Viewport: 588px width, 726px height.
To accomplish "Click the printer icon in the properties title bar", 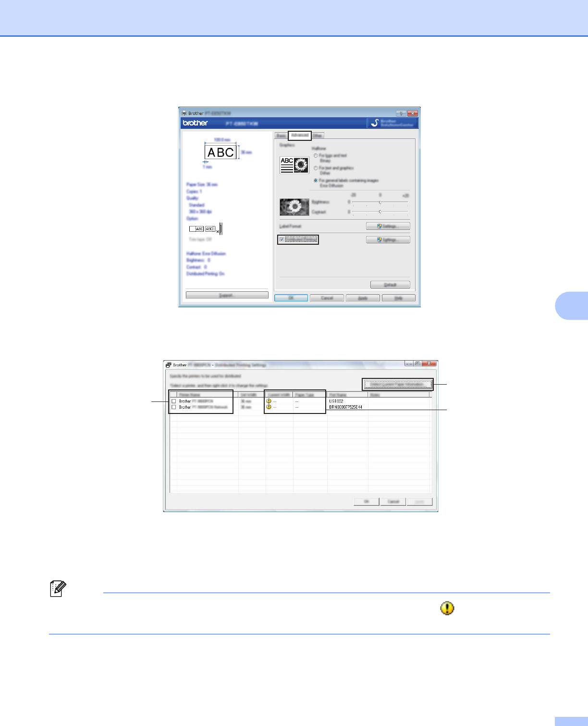I will coord(184,113).
